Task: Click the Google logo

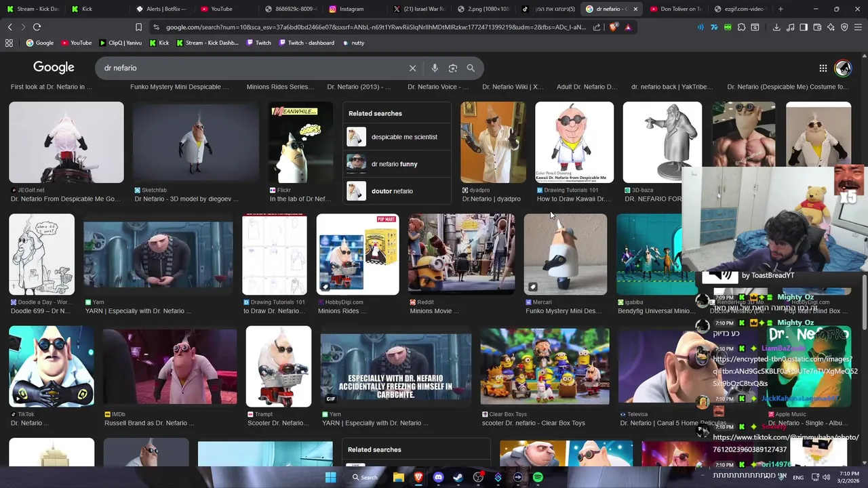Action: pos(54,68)
